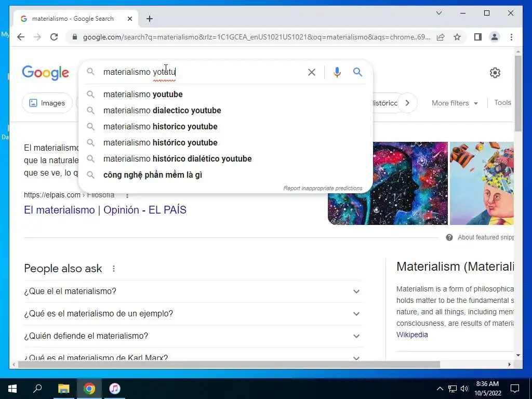The image size is (532, 399).
Task: Open the Images filter chip
Action: 47,103
